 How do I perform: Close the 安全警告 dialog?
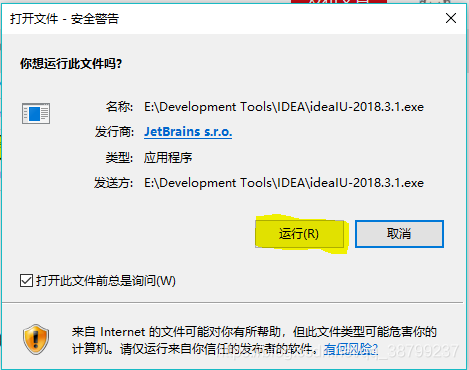pos(451,18)
